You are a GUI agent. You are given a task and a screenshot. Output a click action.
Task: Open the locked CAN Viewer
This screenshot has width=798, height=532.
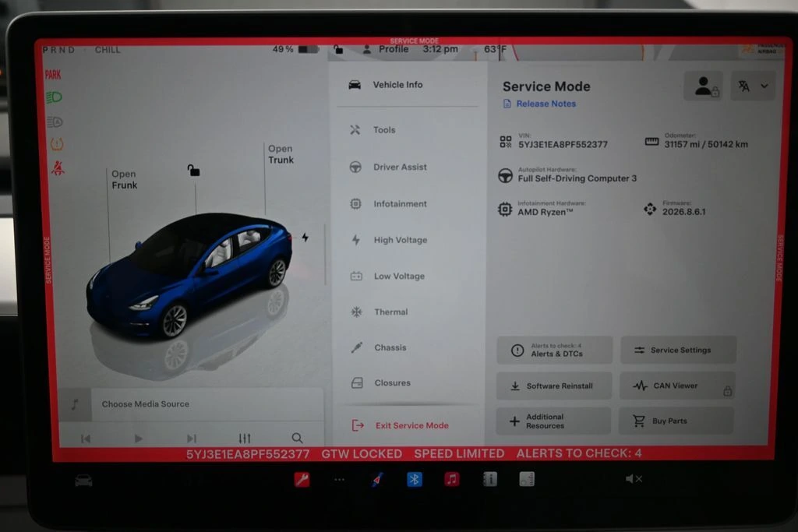pyautogui.click(x=677, y=386)
